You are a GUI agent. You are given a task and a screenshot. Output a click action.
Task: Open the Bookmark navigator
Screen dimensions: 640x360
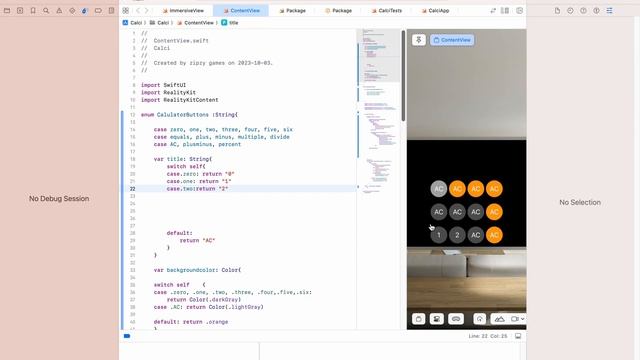(33, 11)
